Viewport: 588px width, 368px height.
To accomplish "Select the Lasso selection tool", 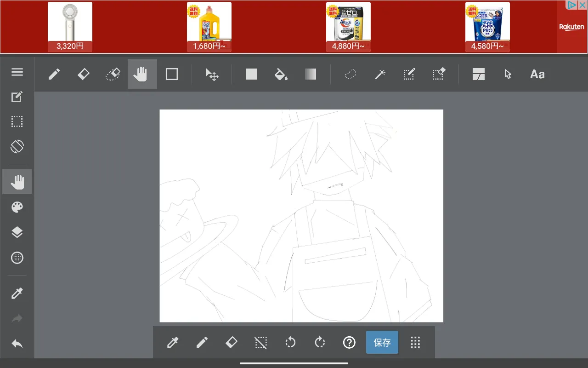I will coord(351,74).
